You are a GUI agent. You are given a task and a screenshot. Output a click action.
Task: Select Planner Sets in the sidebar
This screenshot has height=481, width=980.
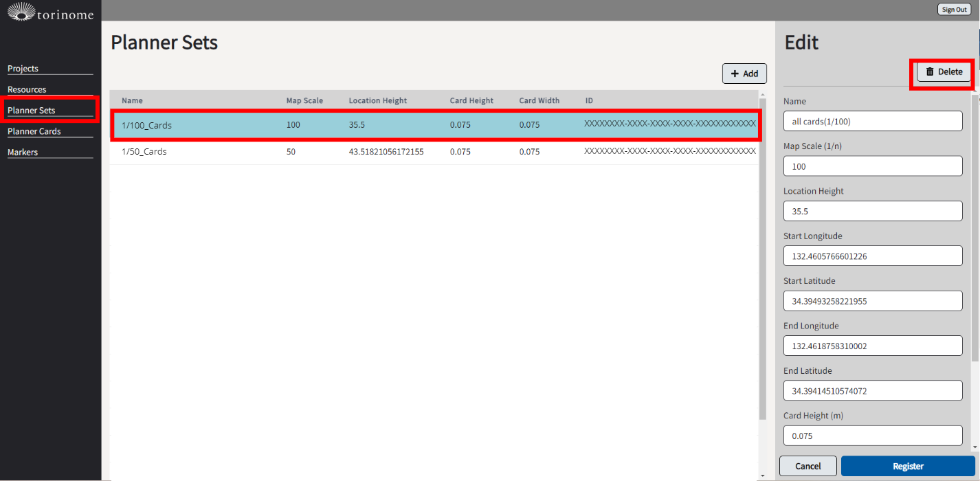pyautogui.click(x=32, y=111)
